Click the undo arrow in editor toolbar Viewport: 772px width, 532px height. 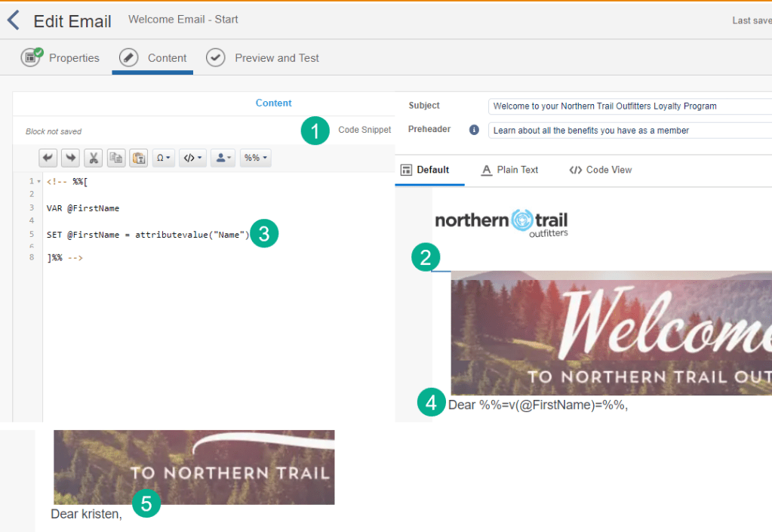click(48, 158)
